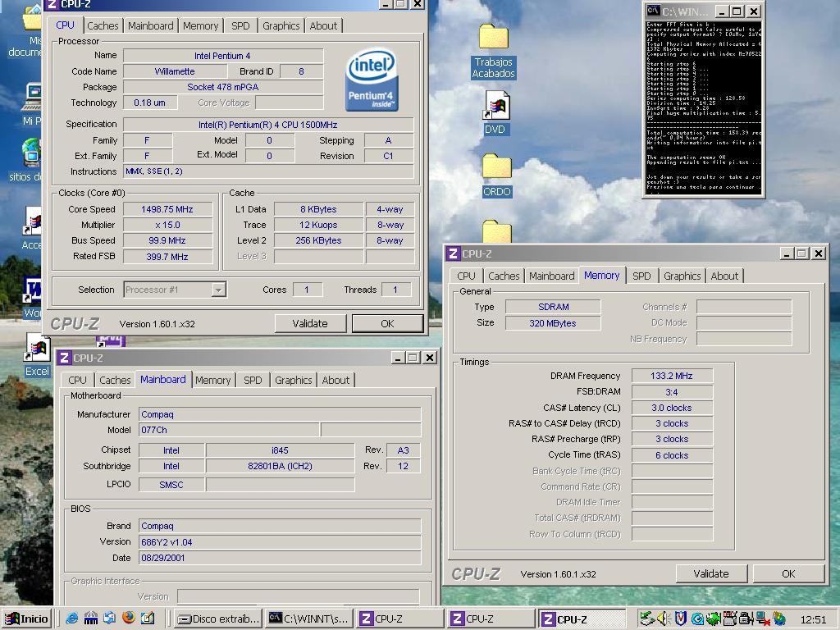
Task: Click the Z icon in Mainboard CPU-Z window title bar
Action: tap(64, 358)
